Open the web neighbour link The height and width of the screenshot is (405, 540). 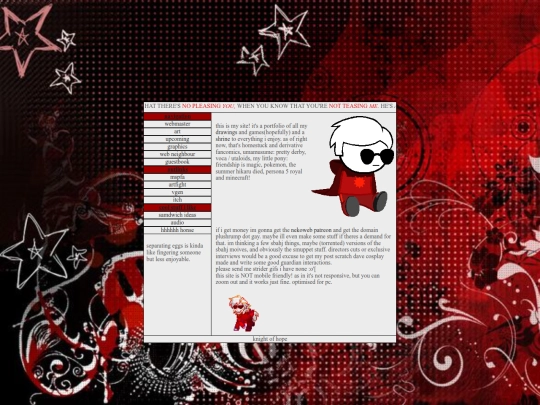coord(177,154)
